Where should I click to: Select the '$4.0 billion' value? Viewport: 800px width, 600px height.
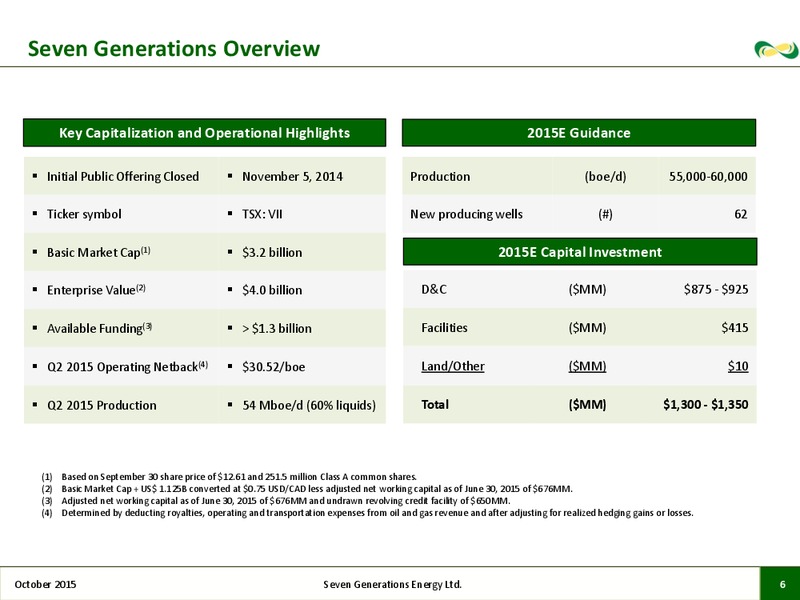(x=272, y=290)
